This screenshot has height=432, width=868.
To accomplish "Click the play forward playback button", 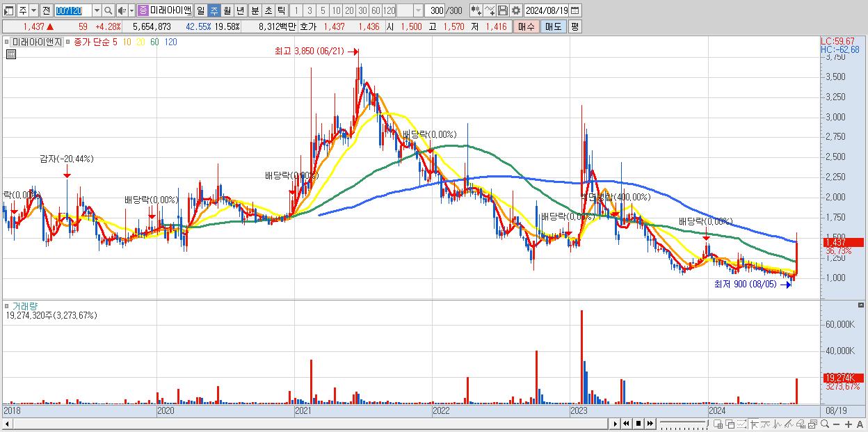I will click(615, 424).
